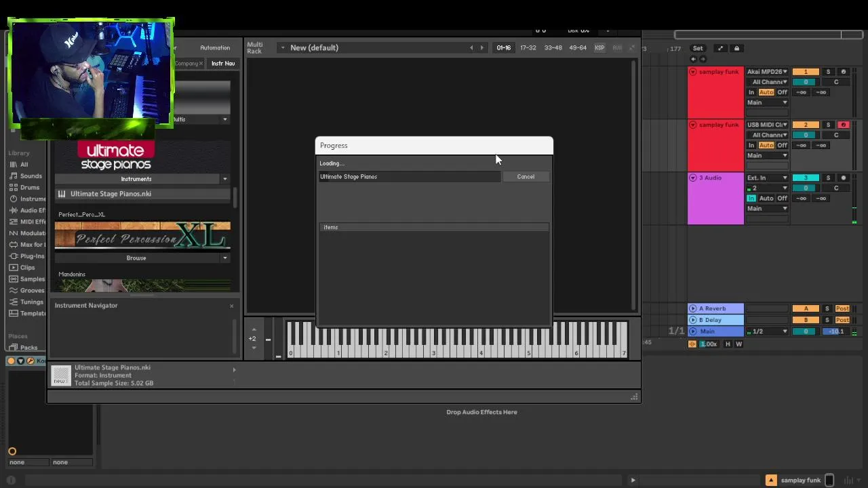Screen dimensions: 868x488
Task: Switch to Kontakt pages 49-64
Action: [578, 48]
